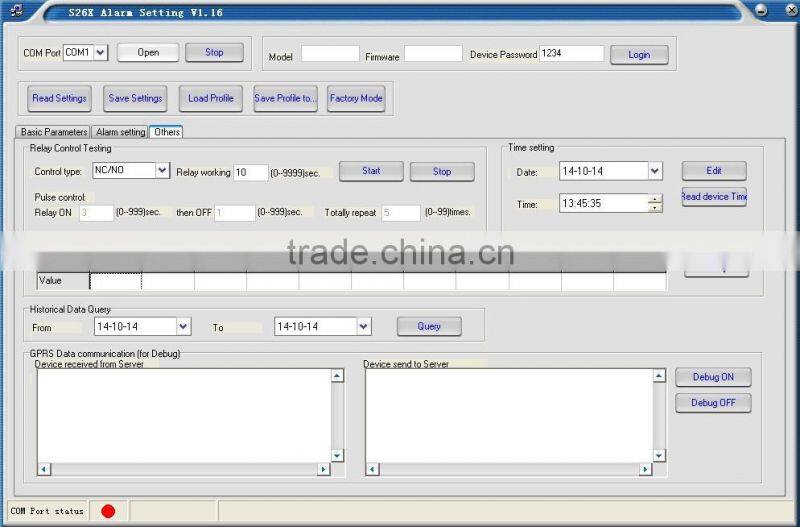Click the Login button
The image size is (800, 527).
pyautogui.click(x=639, y=55)
